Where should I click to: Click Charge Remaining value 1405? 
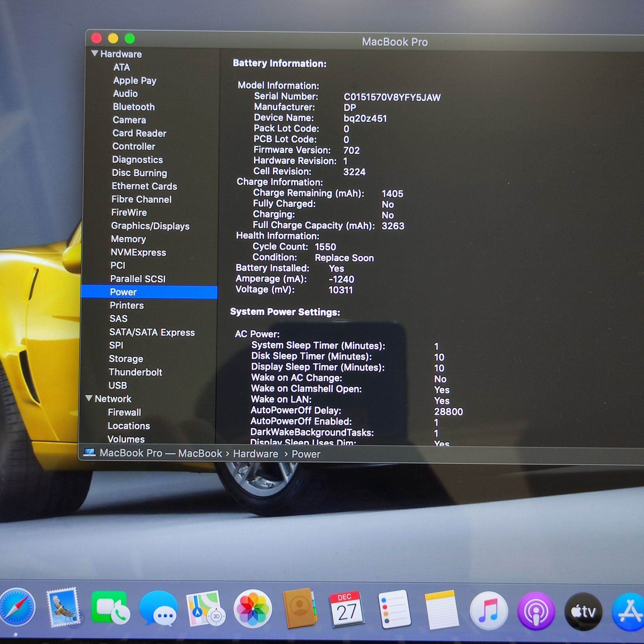point(392,193)
